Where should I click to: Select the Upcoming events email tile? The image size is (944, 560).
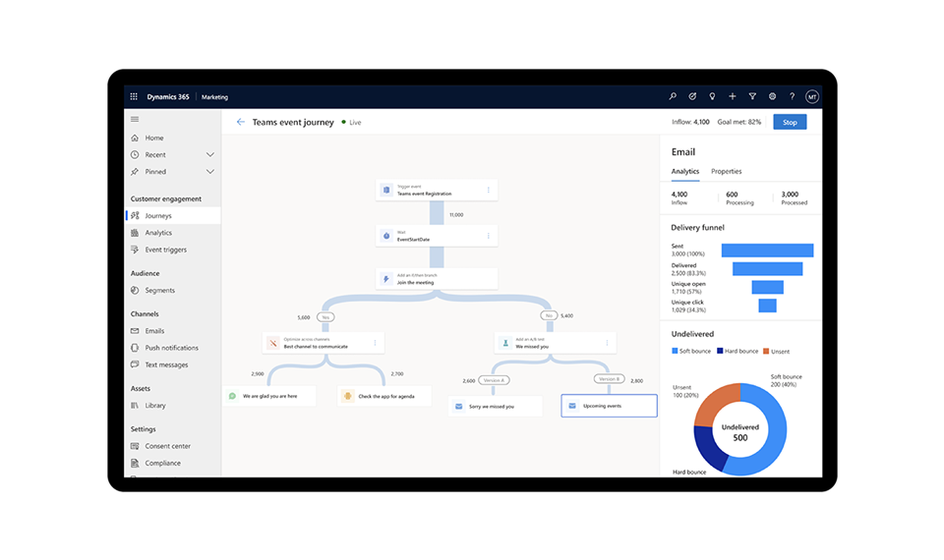pyautogui.click(x=609, y=405)
